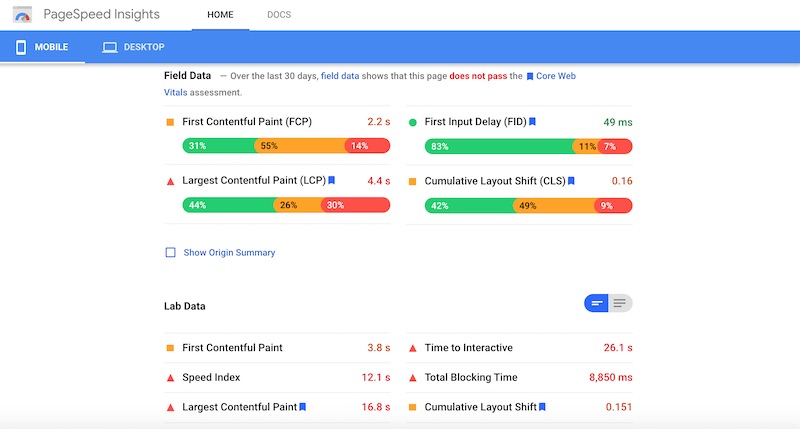The image size is (800, 429).
Task: Click the red triangle beside Speed Index
Action: [x=170, y=378]
